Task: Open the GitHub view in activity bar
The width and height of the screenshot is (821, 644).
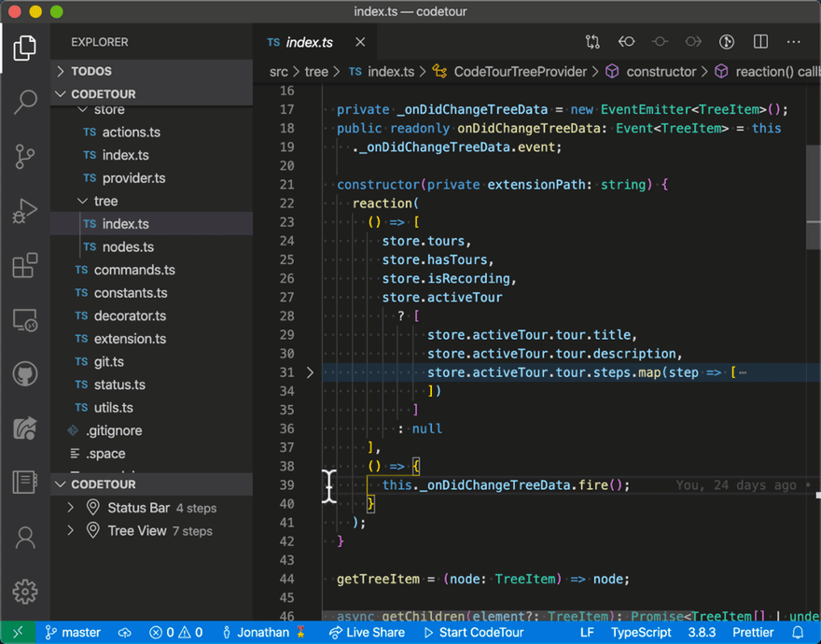Action: (24, 374)
